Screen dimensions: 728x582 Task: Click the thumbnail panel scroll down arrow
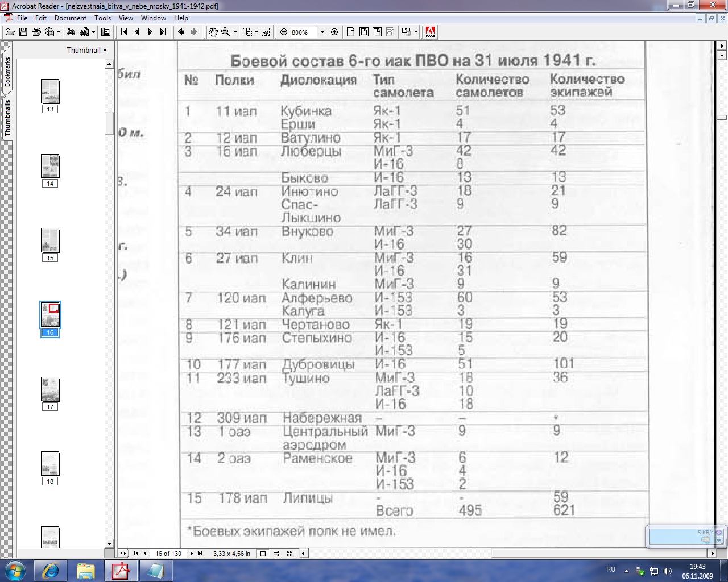tap(110, 544)
